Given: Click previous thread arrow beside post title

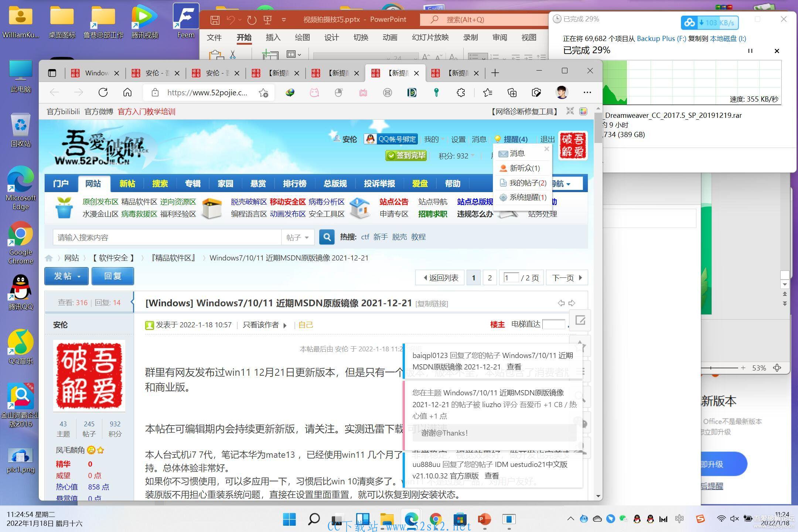Looking at the screenshot, I should pyautogui.click(x=561, y=303).
